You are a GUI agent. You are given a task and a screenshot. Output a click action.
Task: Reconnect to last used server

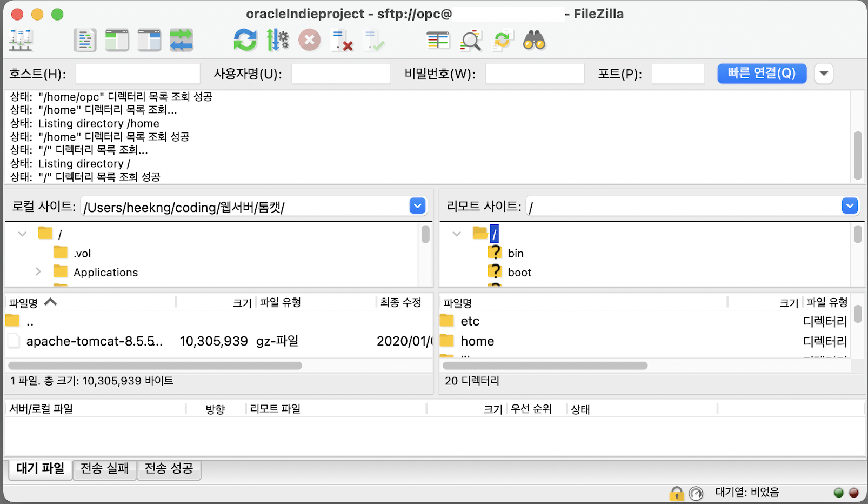coord(374,41)
